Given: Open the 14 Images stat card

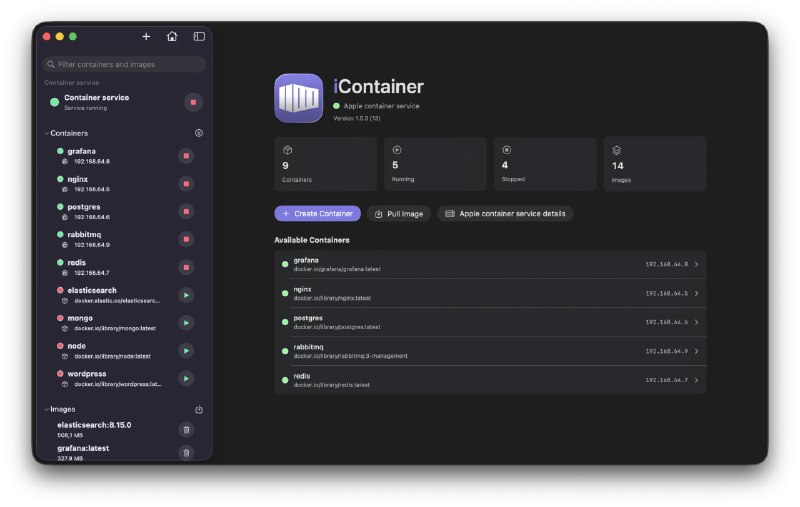Looking at the screenshot, I should pyautogui.click(x=655, y=164).
